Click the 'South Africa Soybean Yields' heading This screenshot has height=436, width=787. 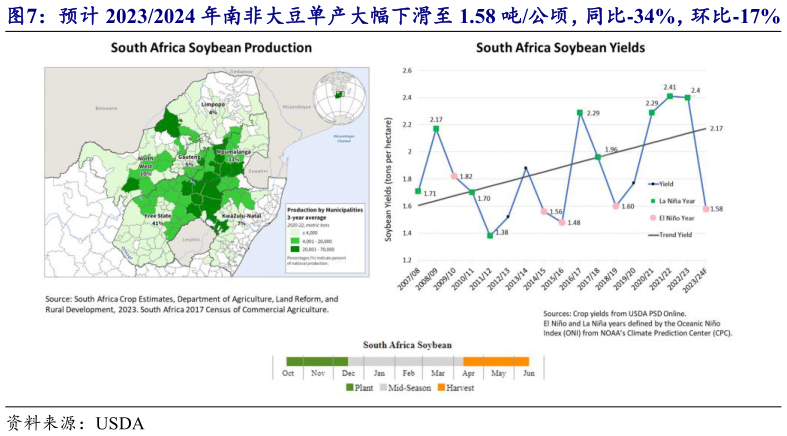(561, 48)
